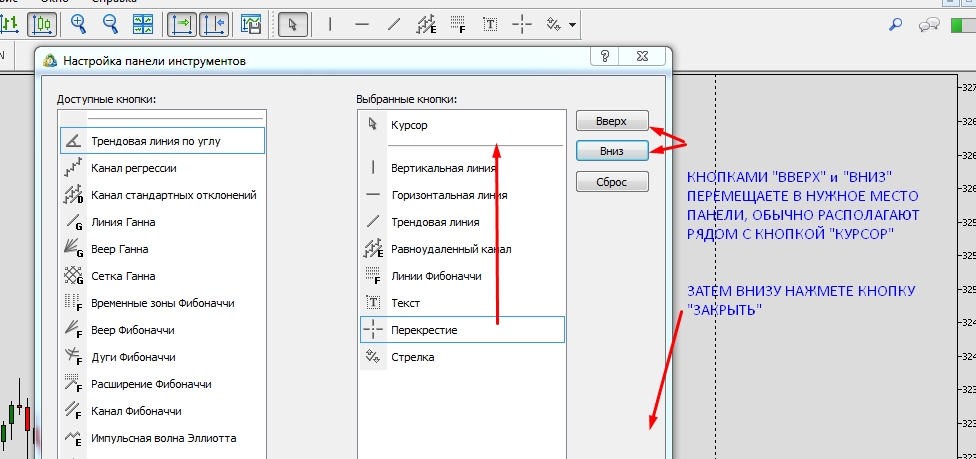Select 'Канал Фибоначчи' in available buttons

tap(162, 411)
